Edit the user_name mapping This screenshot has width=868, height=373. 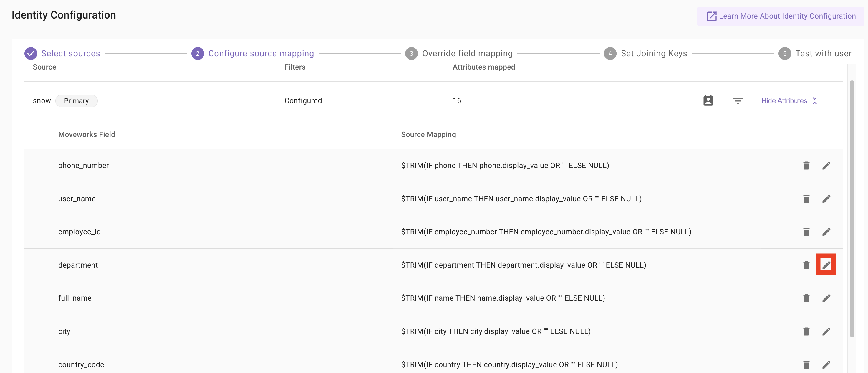(x=826, y=199)
